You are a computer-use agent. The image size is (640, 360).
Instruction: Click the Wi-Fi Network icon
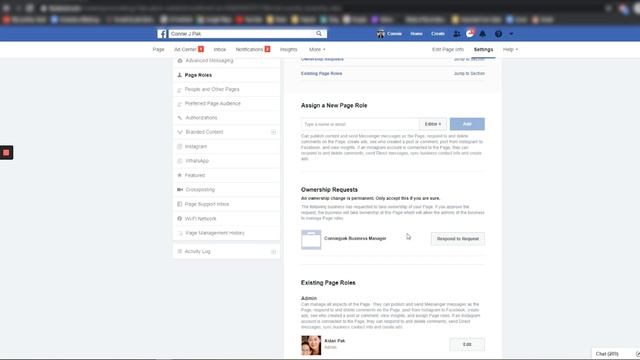click(180, 219)
